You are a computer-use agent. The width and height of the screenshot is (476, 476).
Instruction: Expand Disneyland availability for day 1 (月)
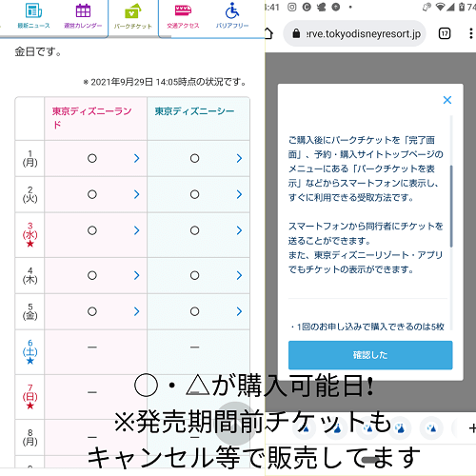click(x=137, y=158)
